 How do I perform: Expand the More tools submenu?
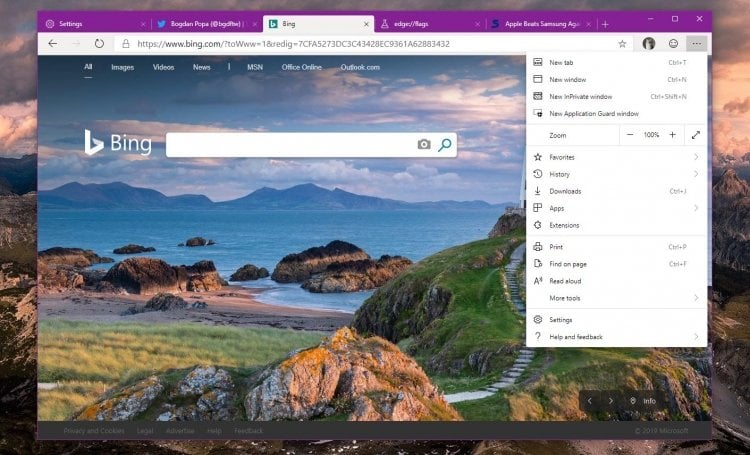[x=617, y=298]
